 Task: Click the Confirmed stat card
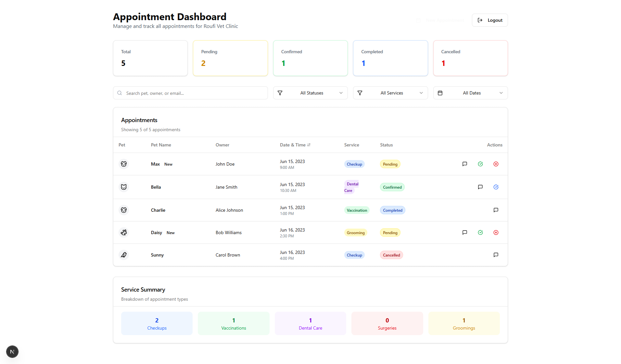[x=310, y=58]
